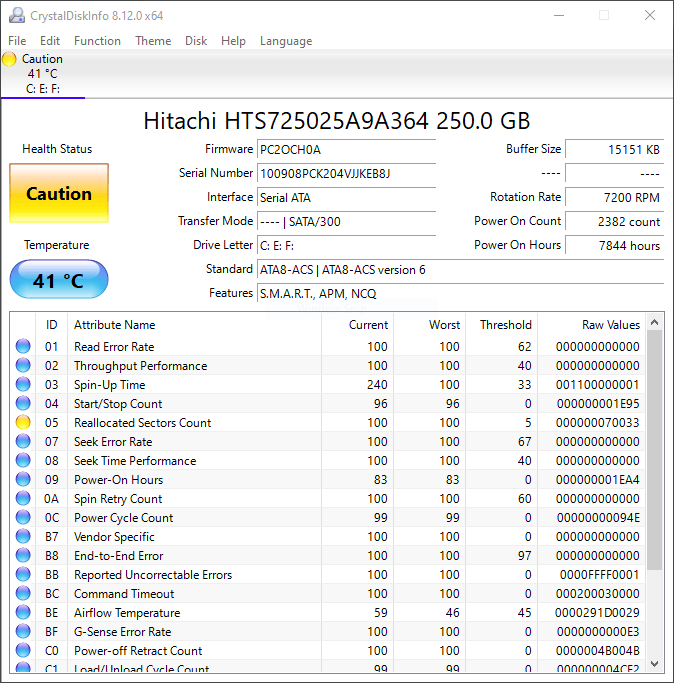Click the Attribute Name column header

(194, 325)
